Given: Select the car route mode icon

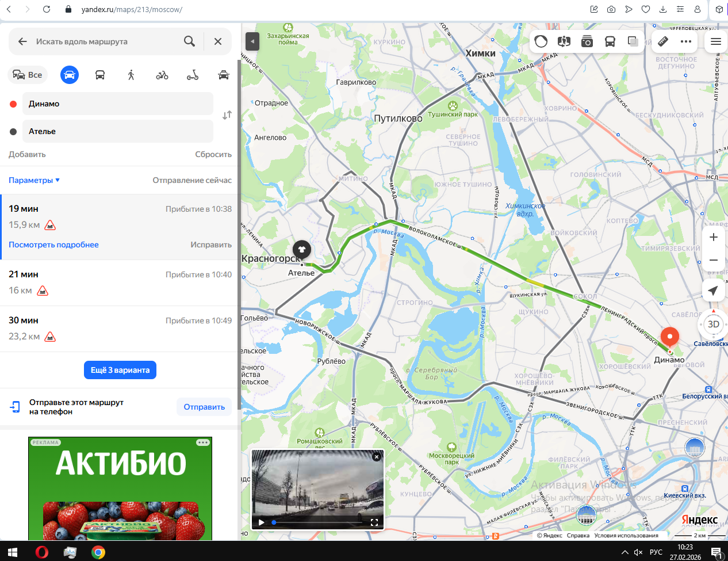Looking at the screenshot, I should pos(70,75).
